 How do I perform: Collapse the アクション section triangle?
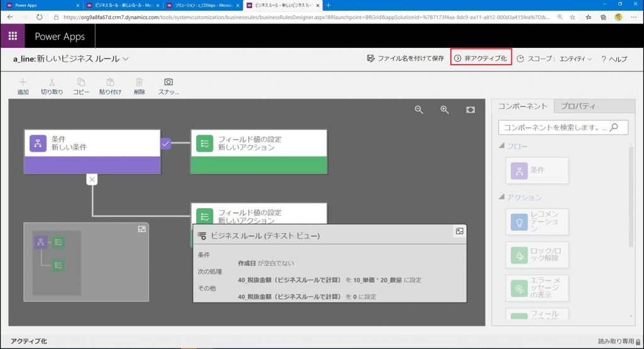click(501, 197)
